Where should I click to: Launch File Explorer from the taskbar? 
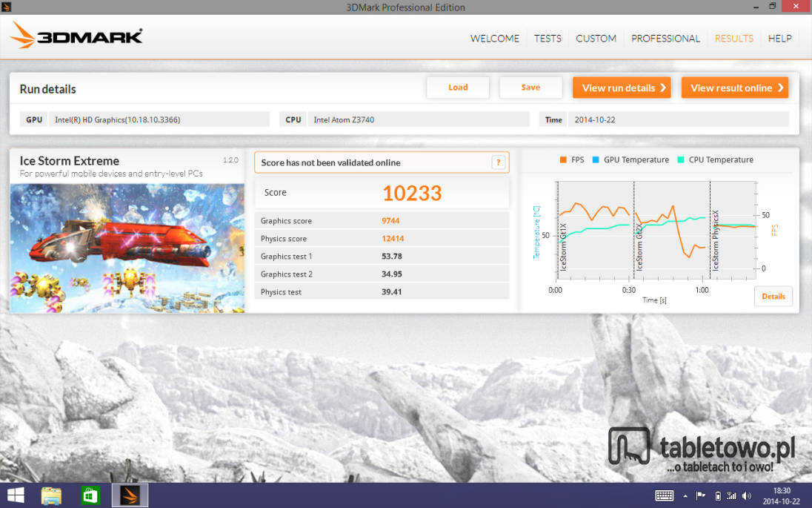[51, 495]
